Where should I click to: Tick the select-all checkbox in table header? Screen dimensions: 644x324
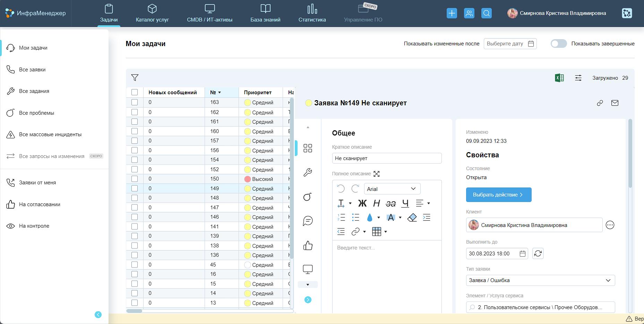pyautogui.click(x=135, y=92)
